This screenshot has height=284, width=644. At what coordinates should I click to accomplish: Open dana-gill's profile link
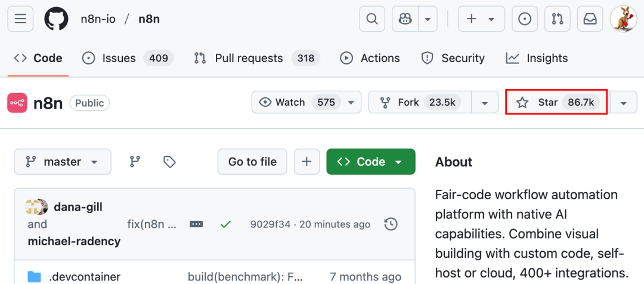78,206
